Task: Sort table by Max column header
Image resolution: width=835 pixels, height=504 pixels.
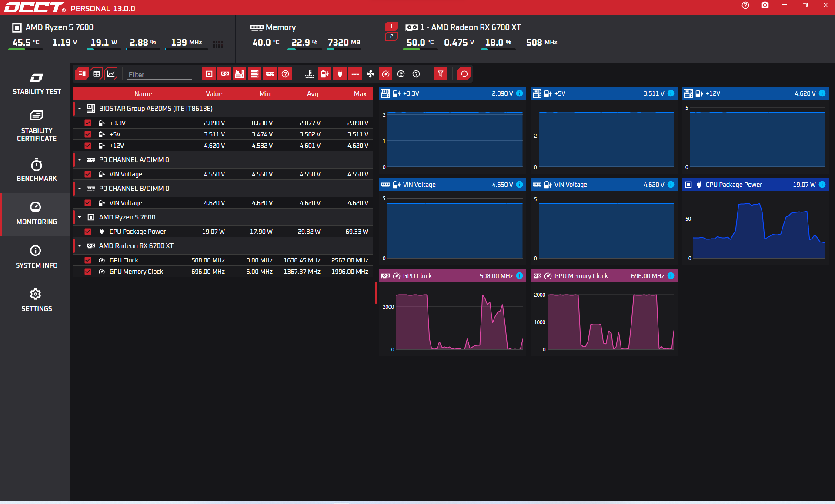Action: (360, 94)
